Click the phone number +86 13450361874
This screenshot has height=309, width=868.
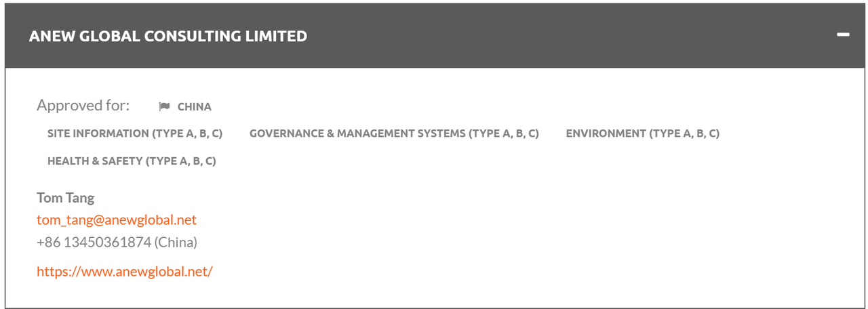click(x=94, y=242)
